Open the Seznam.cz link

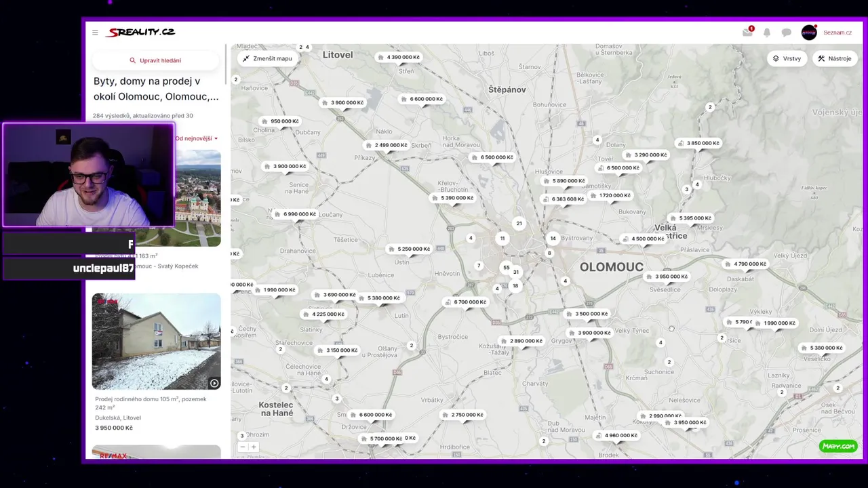pyautogui.click(x=837, y=33)
